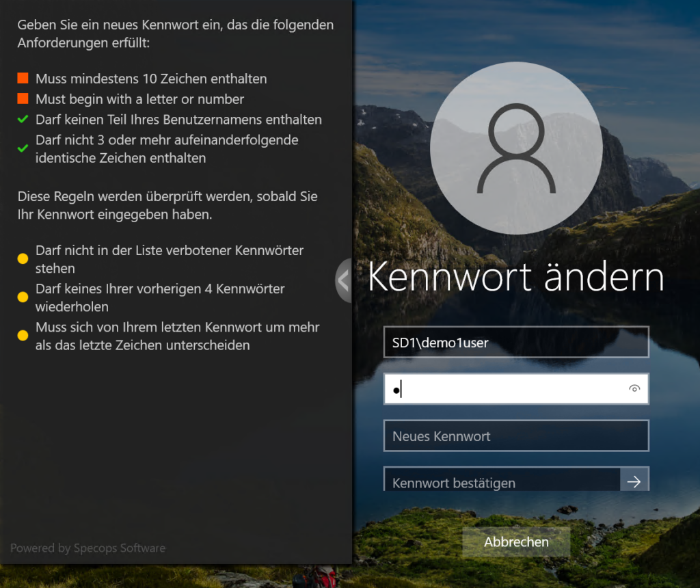
Task: Click yellow dot beside vorherigen 4 Kennwörter rule
Action: pos(23,297)
